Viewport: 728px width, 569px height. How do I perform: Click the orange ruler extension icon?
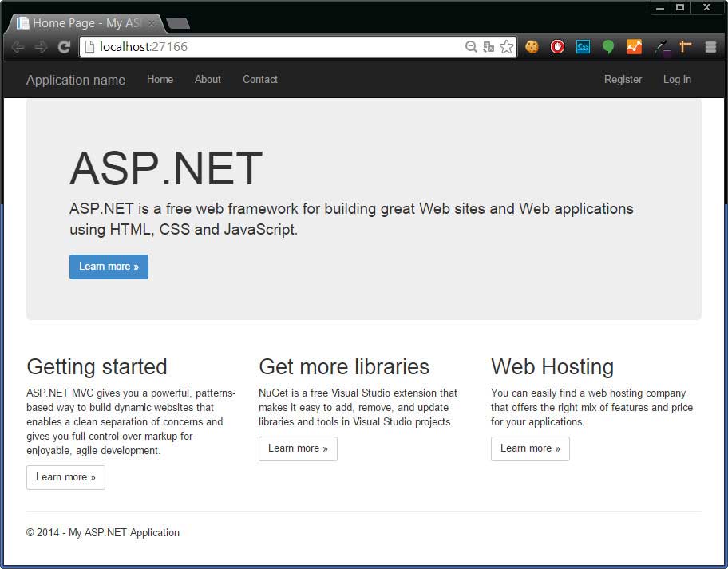click(x=685, y=46)
